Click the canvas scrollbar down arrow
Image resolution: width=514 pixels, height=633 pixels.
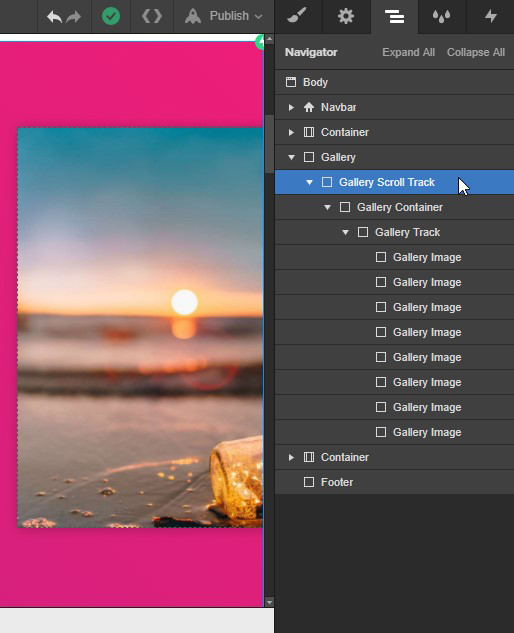[269, 603]
